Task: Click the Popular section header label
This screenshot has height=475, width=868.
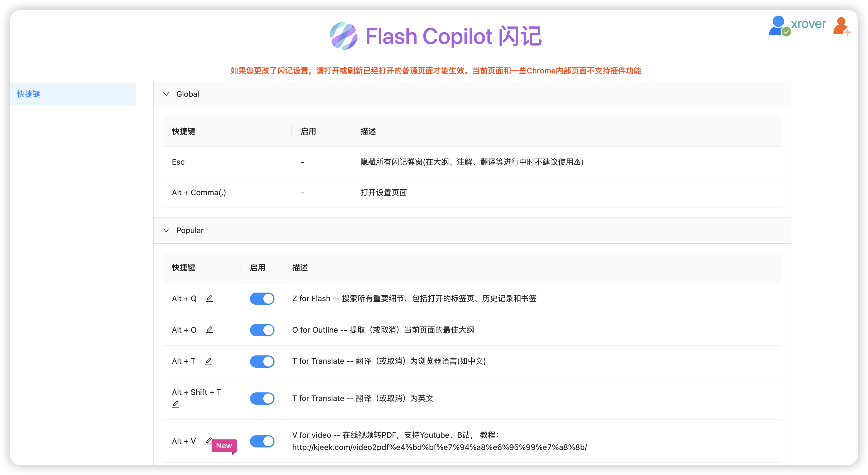Action: click(190, 230)
